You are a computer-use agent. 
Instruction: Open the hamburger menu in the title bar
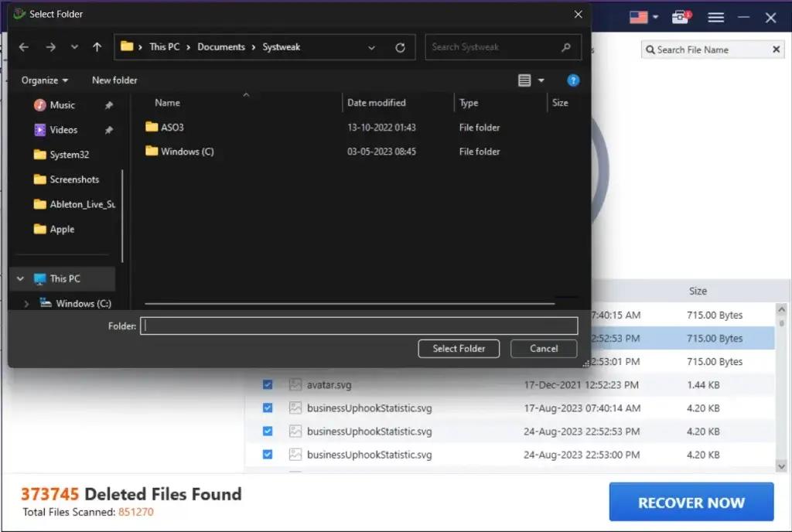(x=715, y=17)
